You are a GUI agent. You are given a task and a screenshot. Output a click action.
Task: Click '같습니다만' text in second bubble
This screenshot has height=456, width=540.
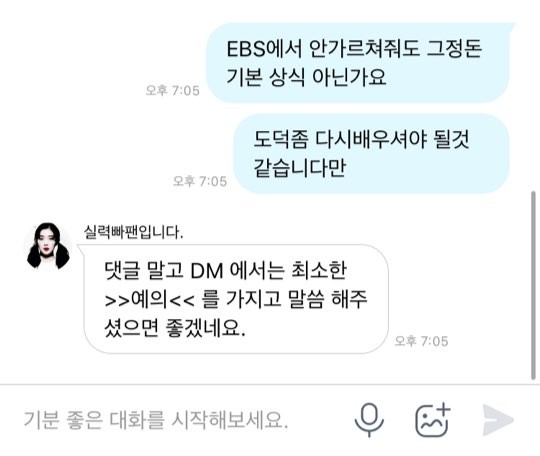click(x=300, y=168)
